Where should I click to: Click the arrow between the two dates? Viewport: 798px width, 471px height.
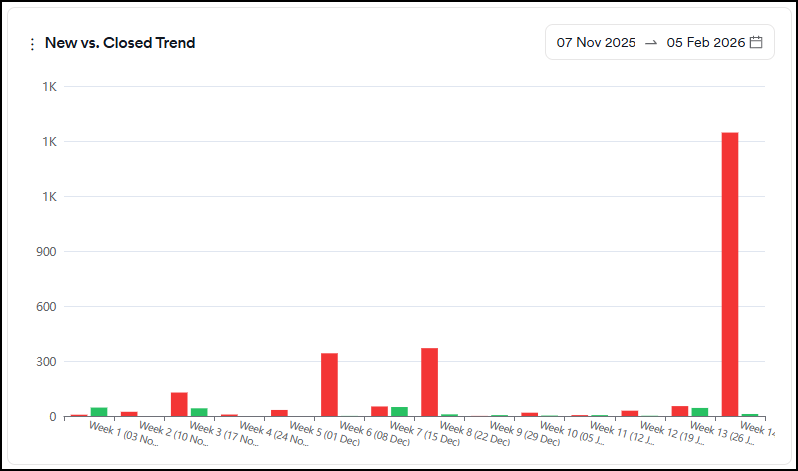click(x=651, y=42)
